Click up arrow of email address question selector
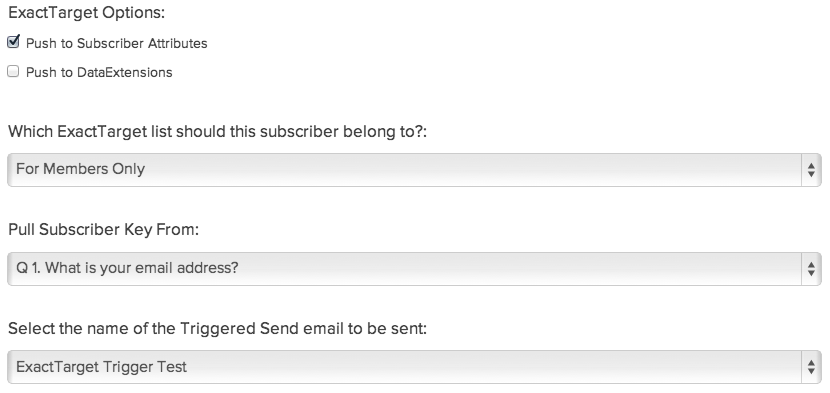Image resolution: width=830 pixels, height=393 pixels. coord(811,265)
